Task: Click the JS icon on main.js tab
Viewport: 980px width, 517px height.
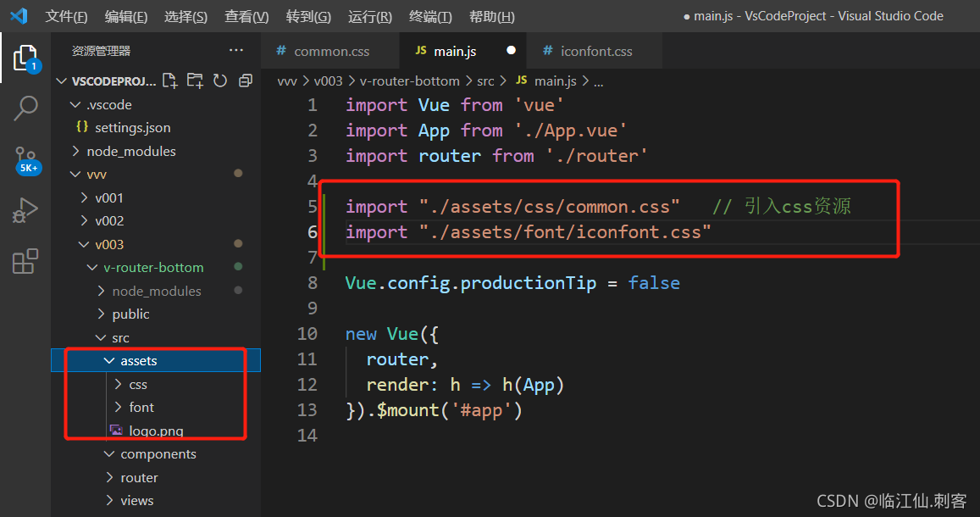Action: tap(421, 50)
